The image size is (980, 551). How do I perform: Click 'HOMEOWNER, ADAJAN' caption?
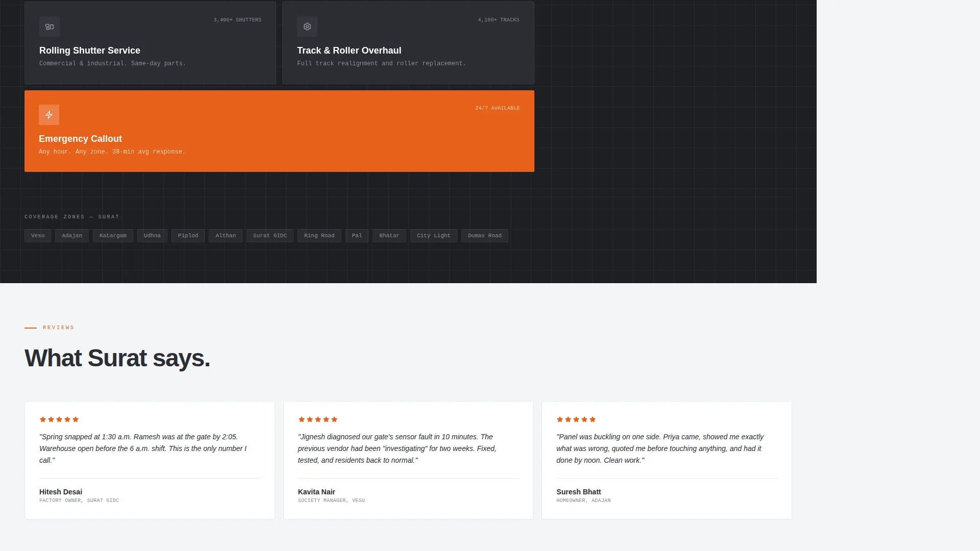click(583, 500)
